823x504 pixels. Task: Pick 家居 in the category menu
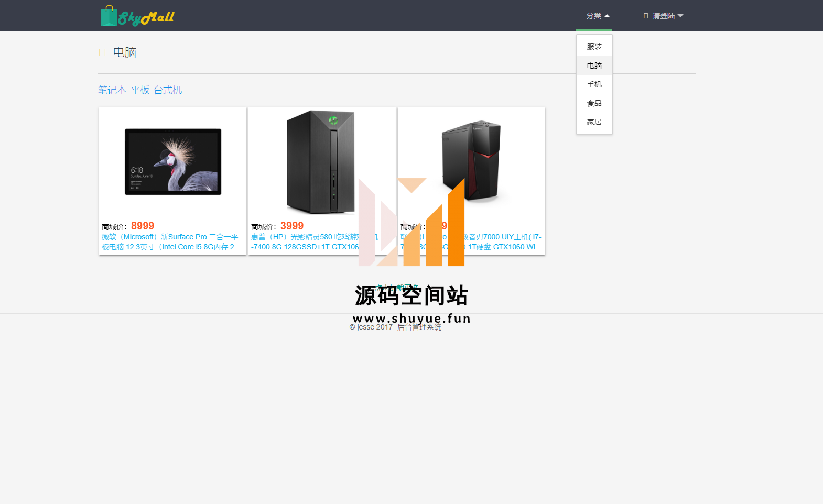[x=594, y=122]
